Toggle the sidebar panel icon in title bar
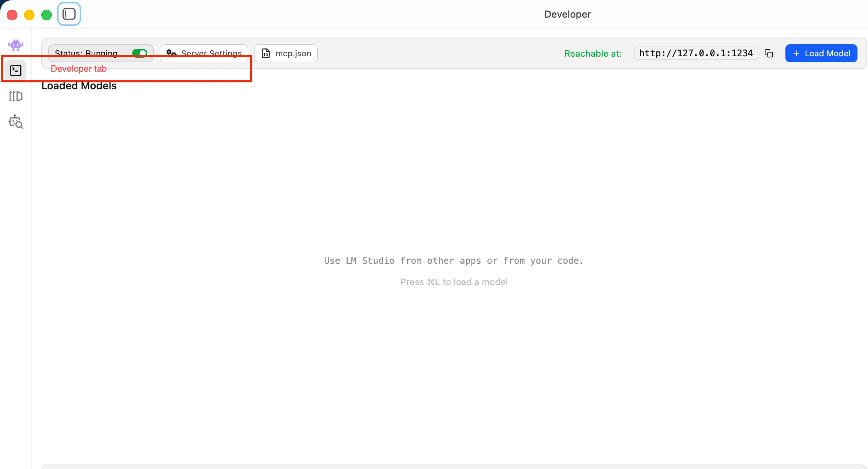The width and height of the screenshot is (868, 469). click(69, 14)
